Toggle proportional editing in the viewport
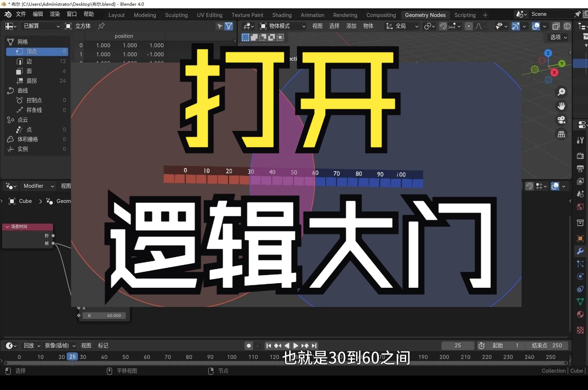The width and height of the screenshot is (588, 390). click(x=469, y=26)
